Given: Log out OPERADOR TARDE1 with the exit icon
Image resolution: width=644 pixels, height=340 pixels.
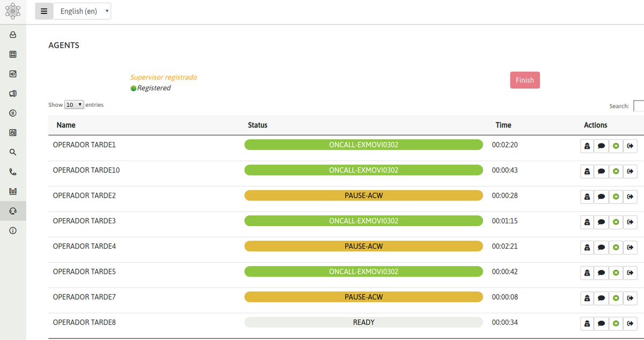Looking at the screenshot, I should click(x=631, y=146).
